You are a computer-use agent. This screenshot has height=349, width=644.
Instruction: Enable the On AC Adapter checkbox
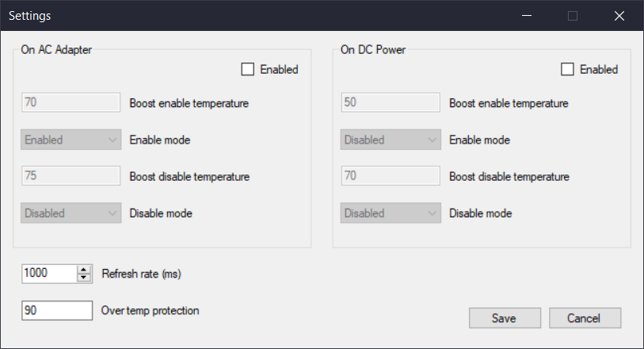[248, 70]
